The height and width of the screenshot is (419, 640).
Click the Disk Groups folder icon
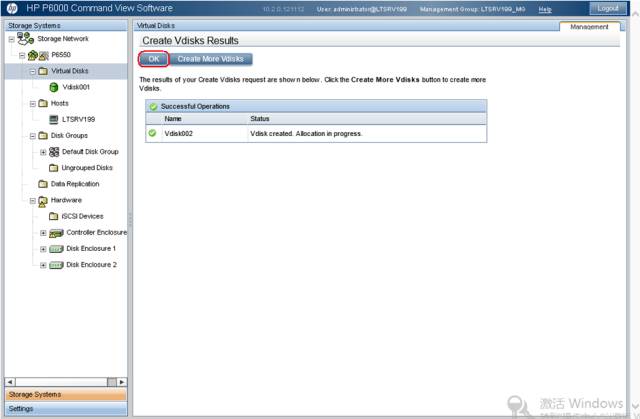(x=43, y=135)
